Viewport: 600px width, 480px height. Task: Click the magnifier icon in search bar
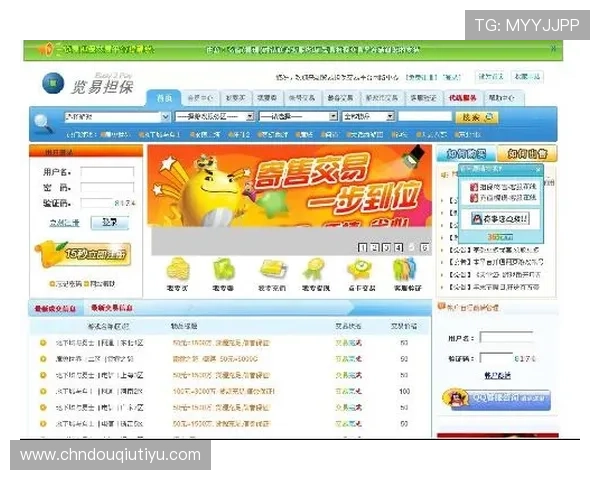(x=43, y=123)
